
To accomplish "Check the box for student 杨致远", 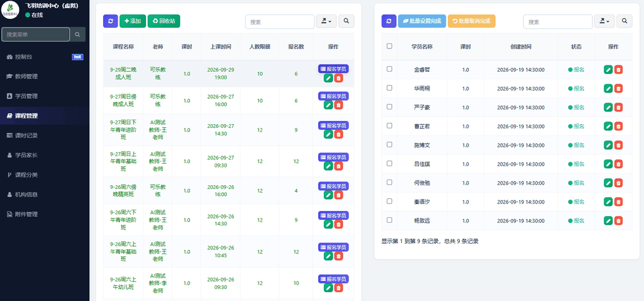I will coord(389,220).
